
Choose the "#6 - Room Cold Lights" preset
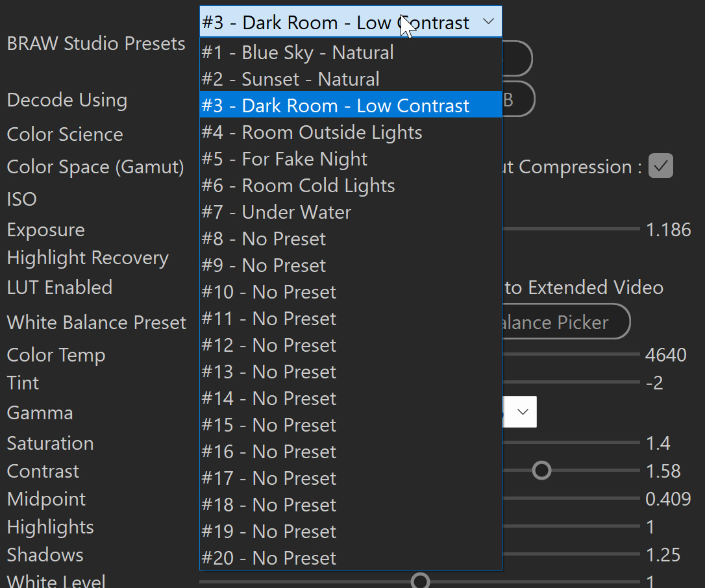pos(298,185)
